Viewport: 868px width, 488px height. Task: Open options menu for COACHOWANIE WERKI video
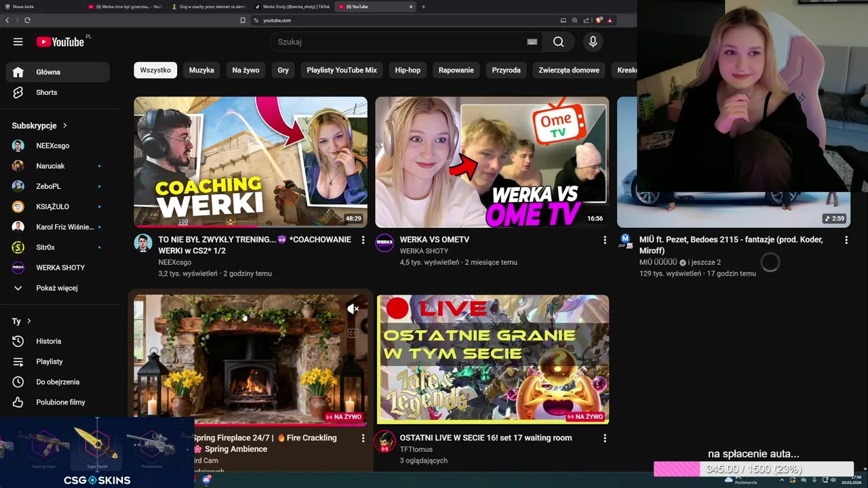[363, 240]
